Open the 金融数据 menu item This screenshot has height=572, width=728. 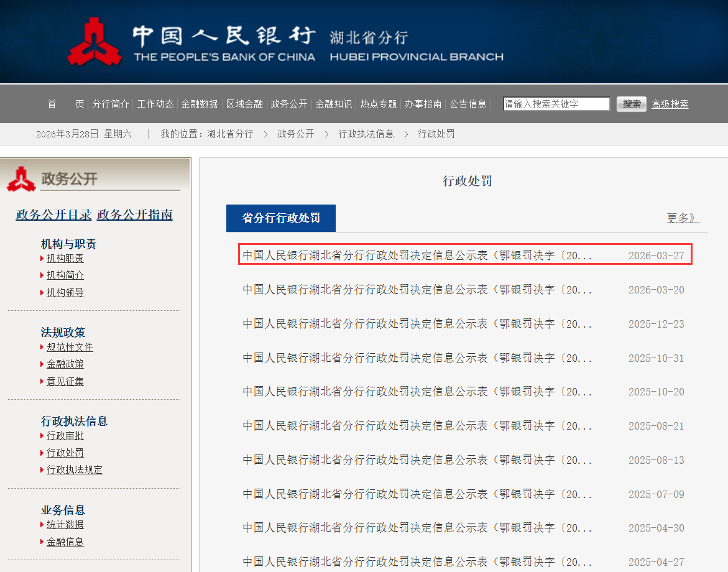pos(200,104)
